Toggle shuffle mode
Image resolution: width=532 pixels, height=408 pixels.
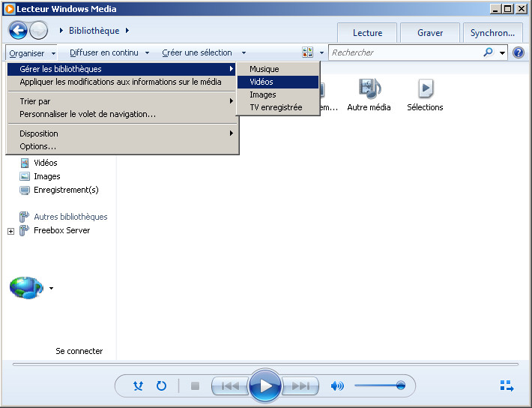click(139, 386)
